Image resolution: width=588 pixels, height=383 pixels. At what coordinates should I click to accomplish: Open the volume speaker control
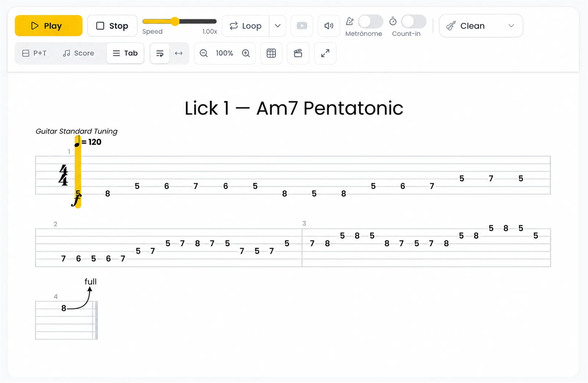[329, 26]
